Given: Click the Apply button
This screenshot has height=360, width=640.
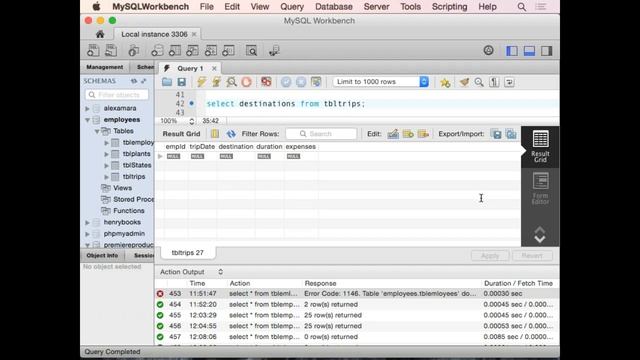Looking at the screenshot, I should click(x=490, y=256).
